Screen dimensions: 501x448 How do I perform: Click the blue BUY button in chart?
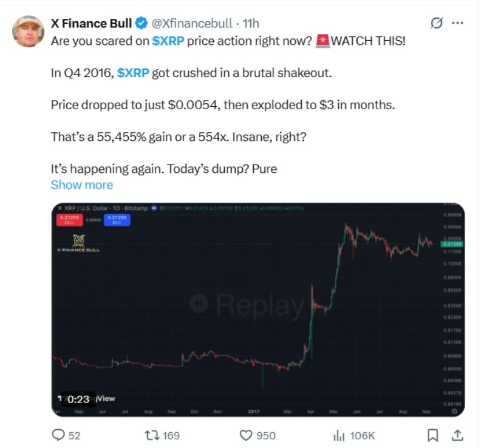117,219
